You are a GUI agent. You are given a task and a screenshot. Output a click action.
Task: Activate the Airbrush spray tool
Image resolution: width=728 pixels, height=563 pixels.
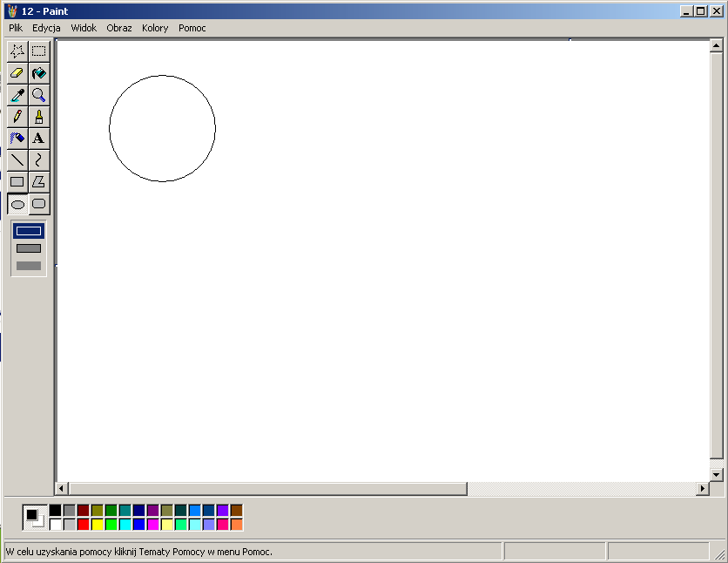[17, 139]
